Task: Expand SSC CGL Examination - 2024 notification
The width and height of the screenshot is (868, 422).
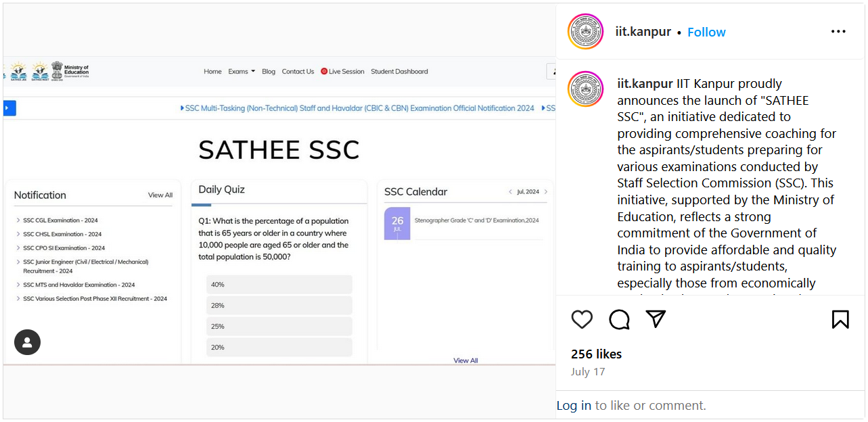Action: click(60, 220)
